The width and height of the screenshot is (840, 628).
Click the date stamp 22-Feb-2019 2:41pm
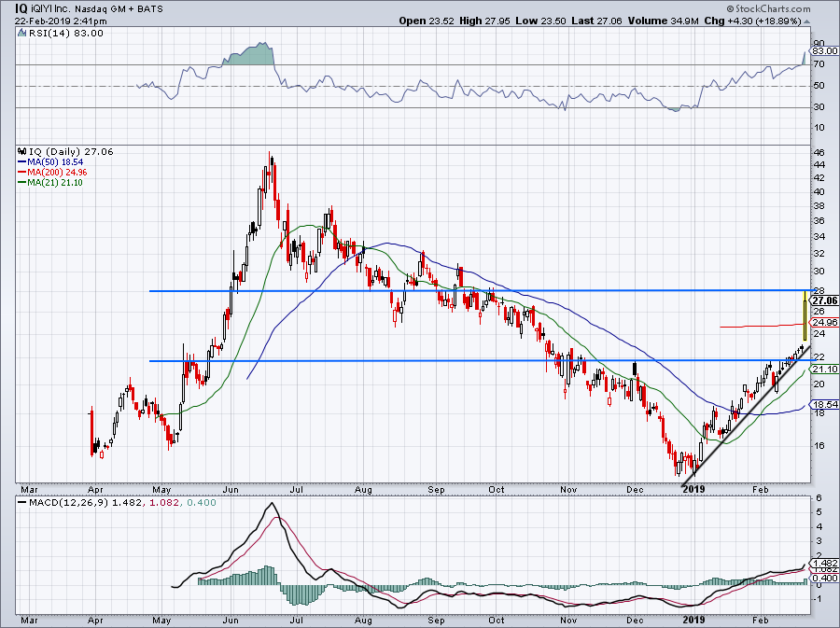61,21
